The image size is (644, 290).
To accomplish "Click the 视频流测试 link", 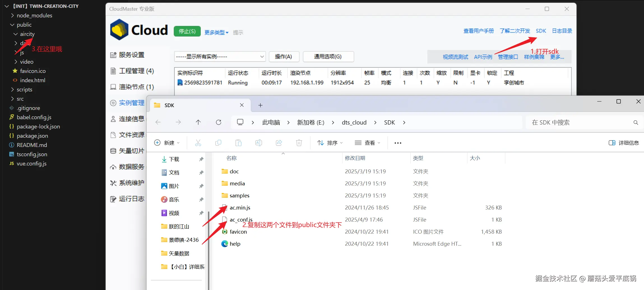I will click(x=455, y=57).
